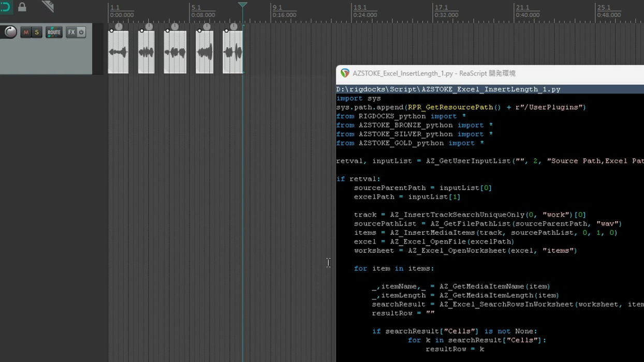Click the white corner handle on fifth item
The width and height of the screenshot is (644, 362).
click(x=226, y=31)
